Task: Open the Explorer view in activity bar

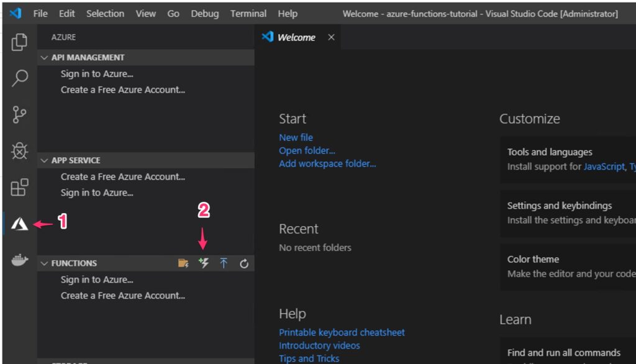Action: click(x=19, y=42)
